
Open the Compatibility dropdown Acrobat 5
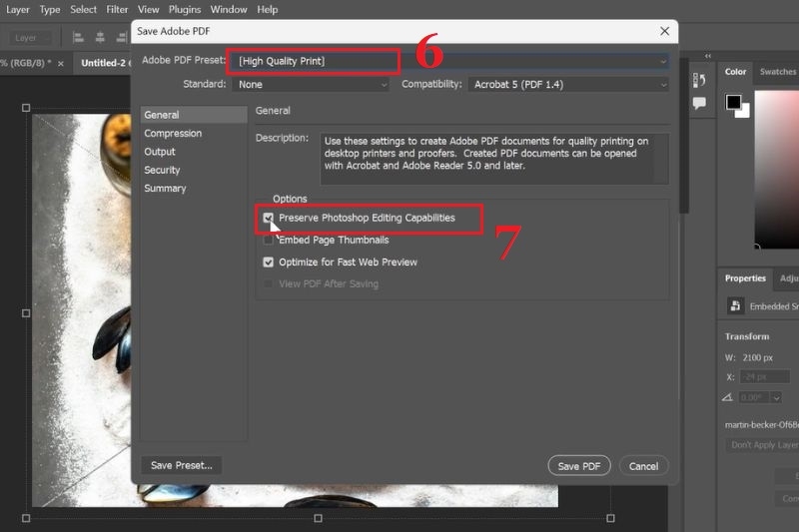point(568,85)
